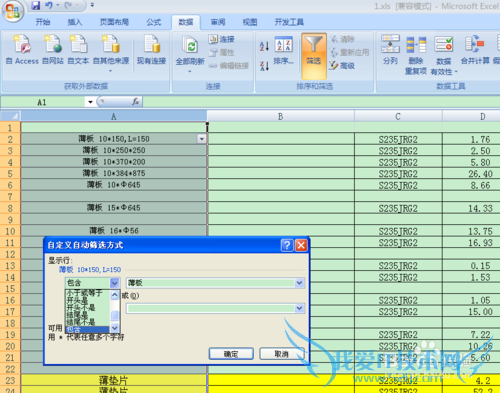The height and width of the screenshot is (393, 500).
Task: Choose 结尾是 in operator list
Action: [88, 315]
